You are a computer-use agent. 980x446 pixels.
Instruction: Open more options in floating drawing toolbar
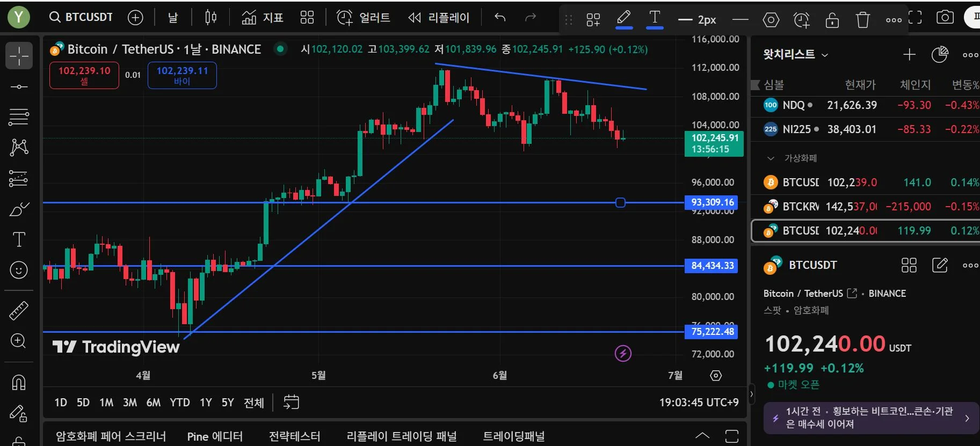click(894, 20)
